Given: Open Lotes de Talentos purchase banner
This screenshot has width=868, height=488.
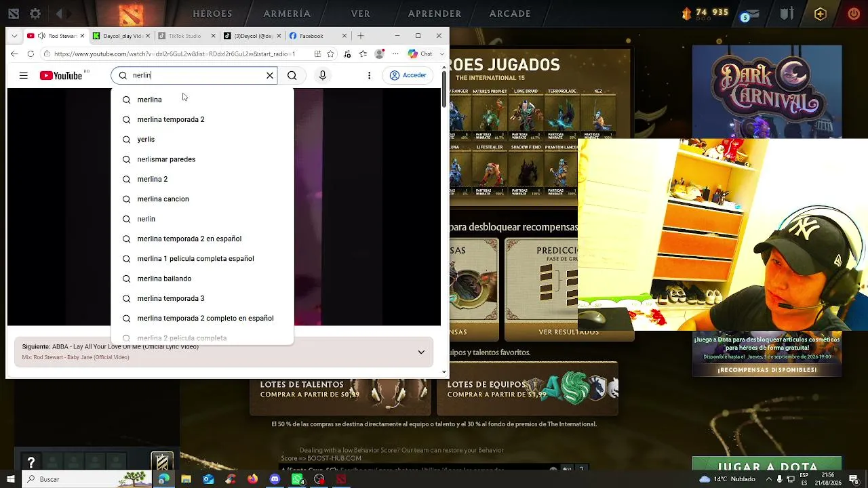Looking at the screenshot, I should [340, 389].
